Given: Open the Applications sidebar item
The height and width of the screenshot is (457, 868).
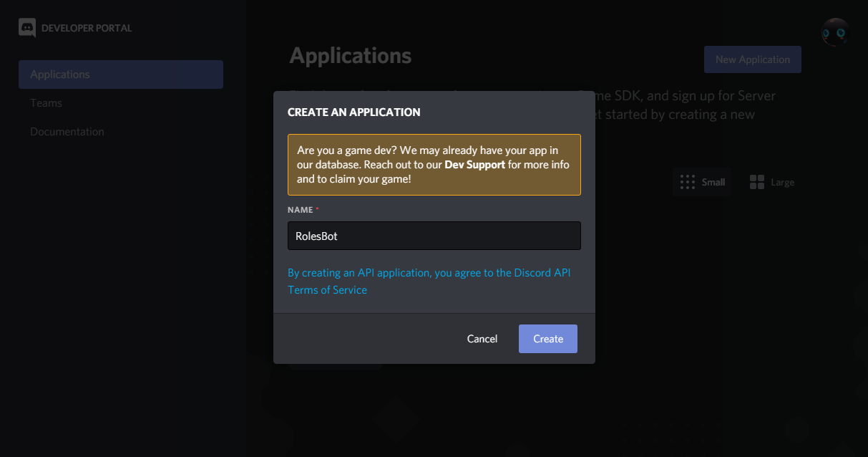Looking at the screenshot, I should [121, 74].
